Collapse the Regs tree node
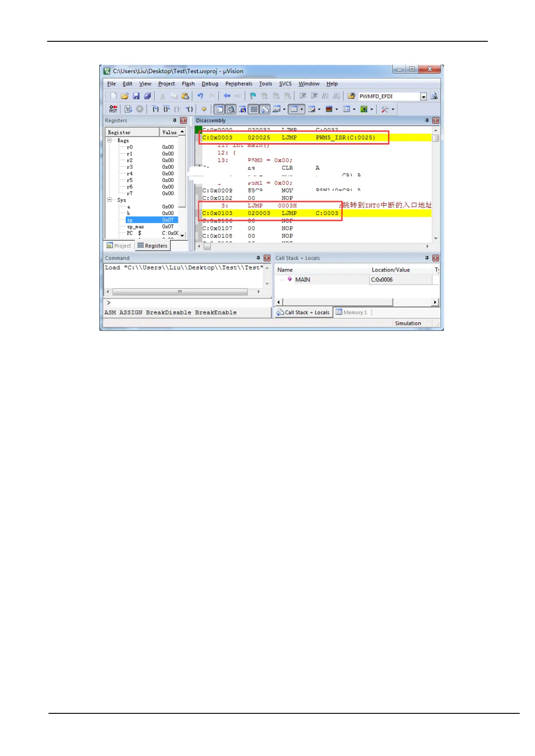This screenshot has height=756, width=535. 109,140
